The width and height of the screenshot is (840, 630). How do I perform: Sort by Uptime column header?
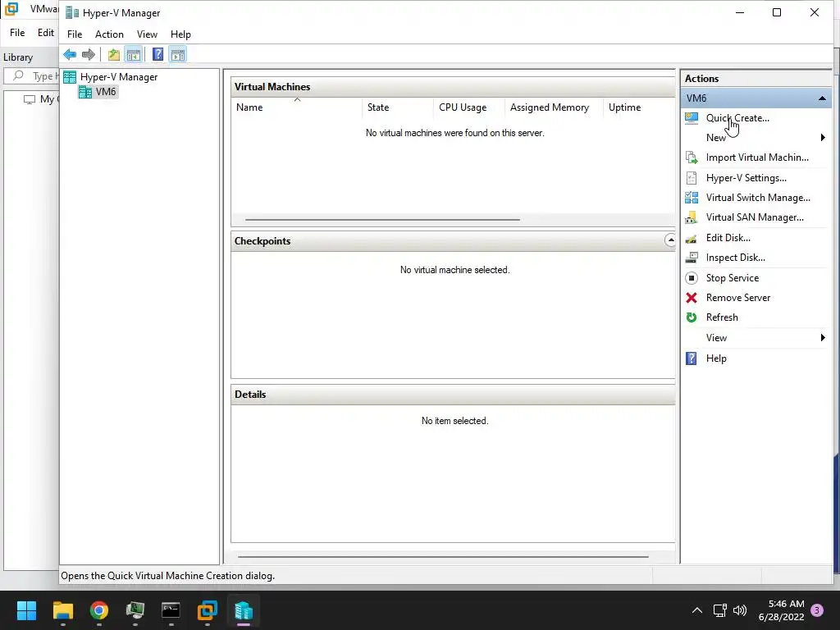[x=638, y=107]
